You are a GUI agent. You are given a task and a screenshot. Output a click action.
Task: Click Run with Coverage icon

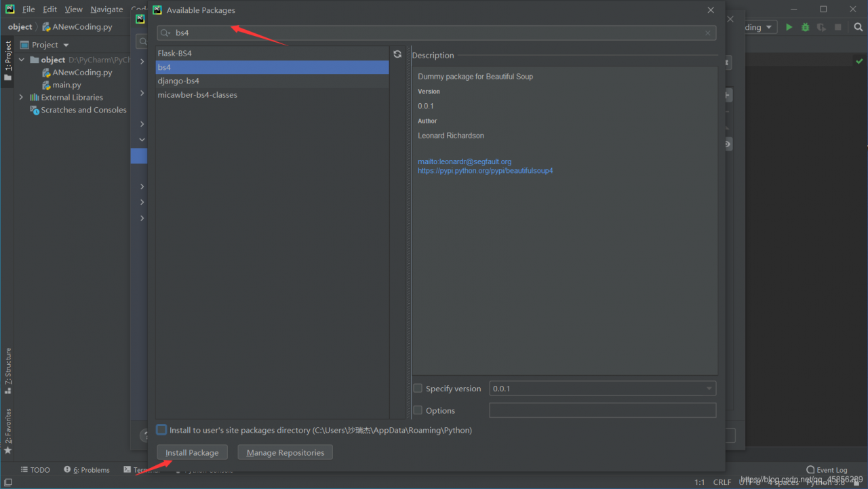coord(822,27)
